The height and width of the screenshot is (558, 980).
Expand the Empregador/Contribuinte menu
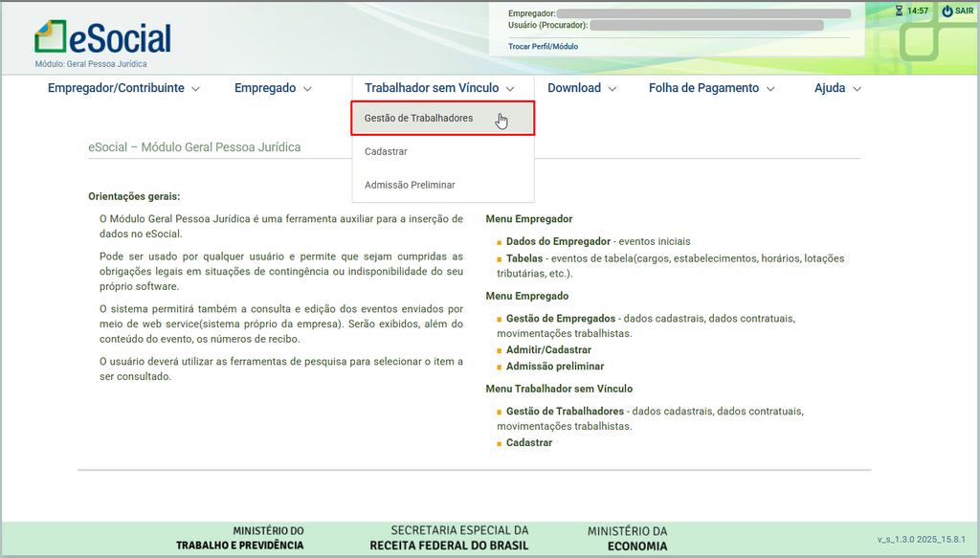point(123,88)
